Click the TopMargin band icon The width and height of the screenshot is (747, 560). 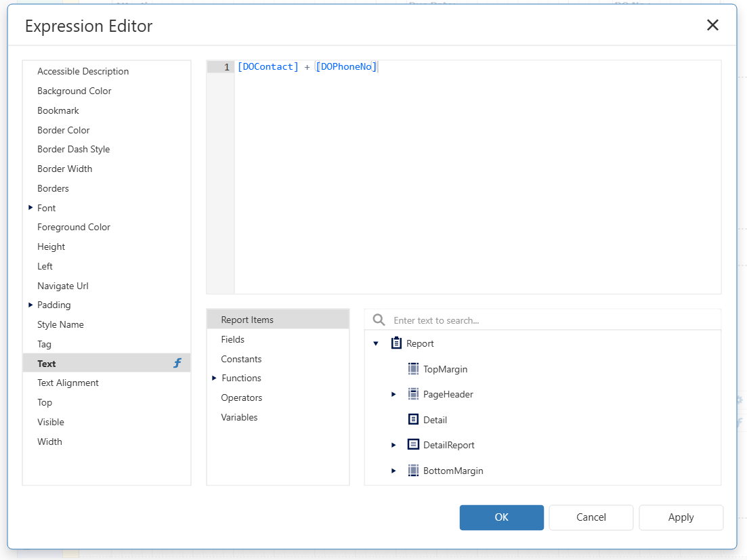coord(414,369)
